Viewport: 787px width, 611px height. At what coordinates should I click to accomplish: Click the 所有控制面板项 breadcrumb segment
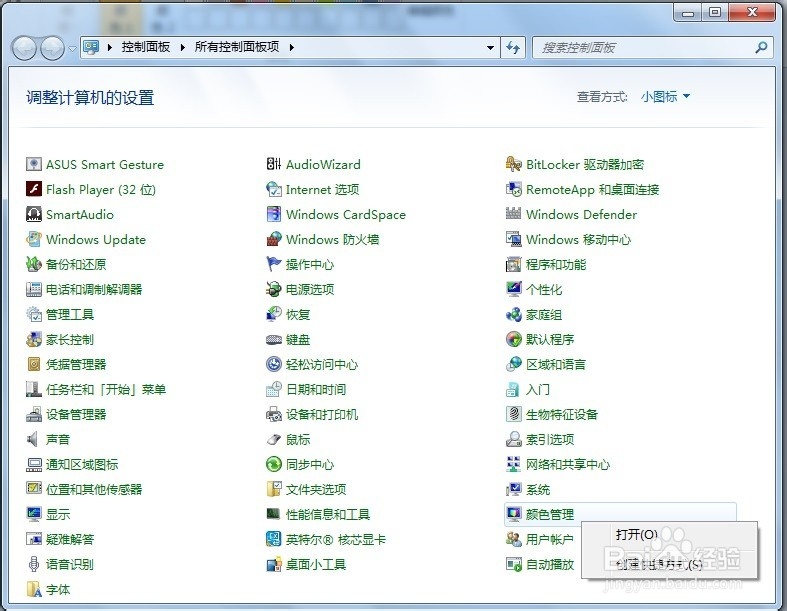click(236, 47)
